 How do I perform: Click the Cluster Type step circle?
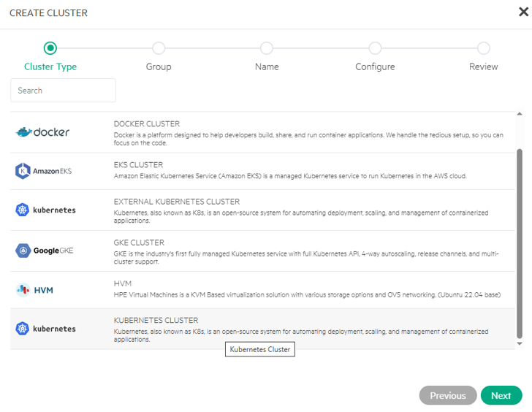click(50, 48)
